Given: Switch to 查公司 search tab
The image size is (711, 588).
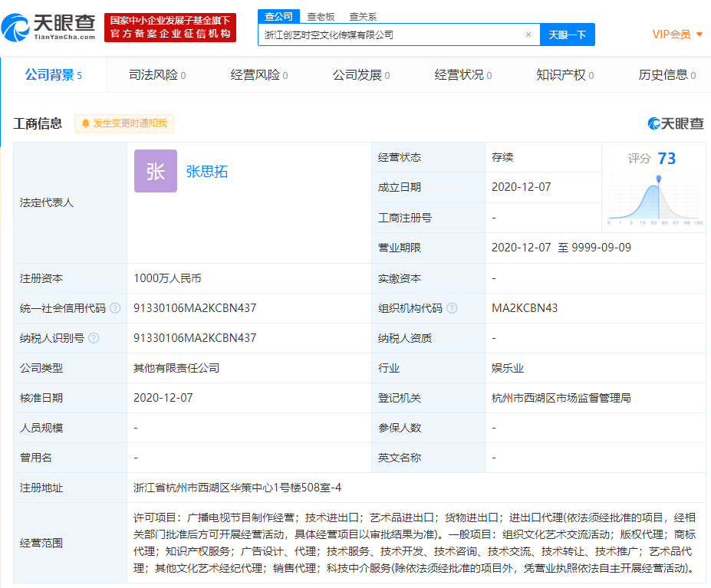Looking at the screenshot, I should pos(278,17).
